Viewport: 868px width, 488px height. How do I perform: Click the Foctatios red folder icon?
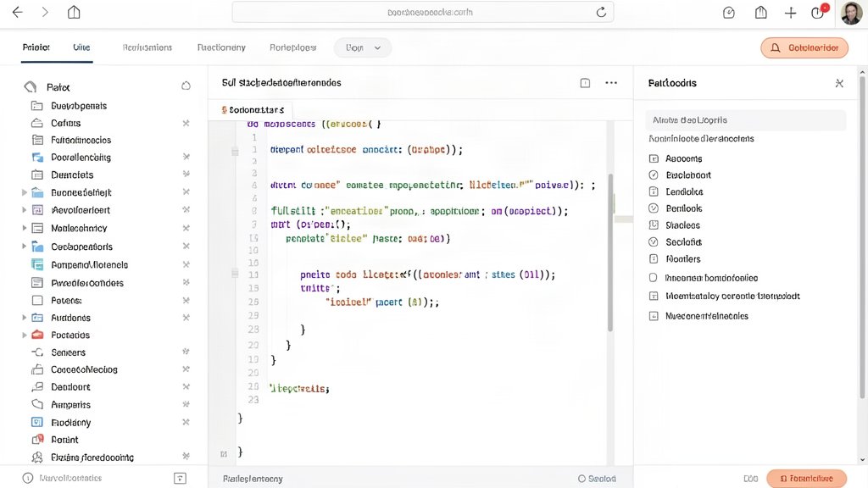coord(37,335)
